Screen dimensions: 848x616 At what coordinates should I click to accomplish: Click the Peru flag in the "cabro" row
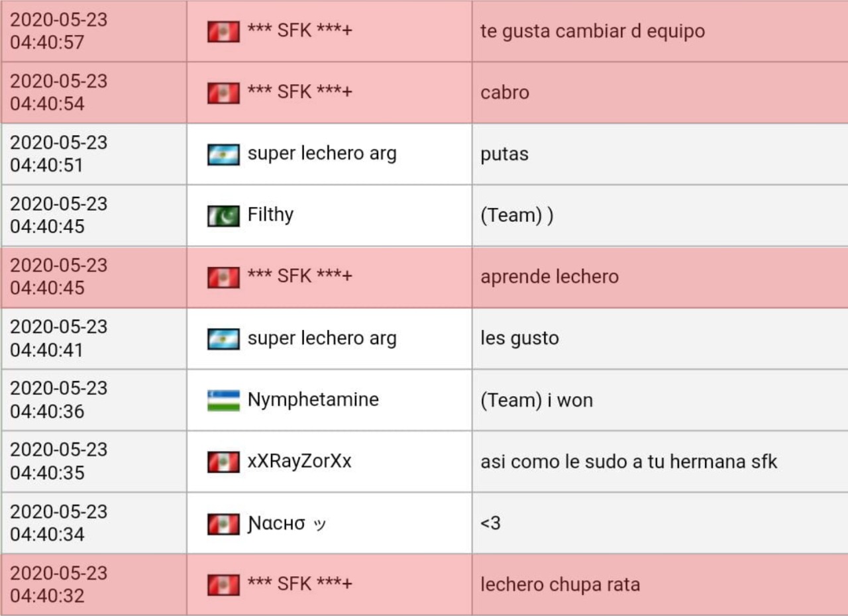tap(223, 93)
